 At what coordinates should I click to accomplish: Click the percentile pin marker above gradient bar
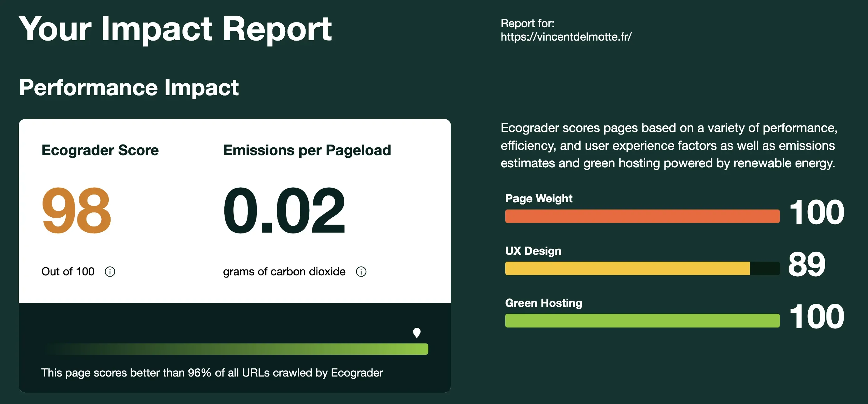[x=417, y=333]
